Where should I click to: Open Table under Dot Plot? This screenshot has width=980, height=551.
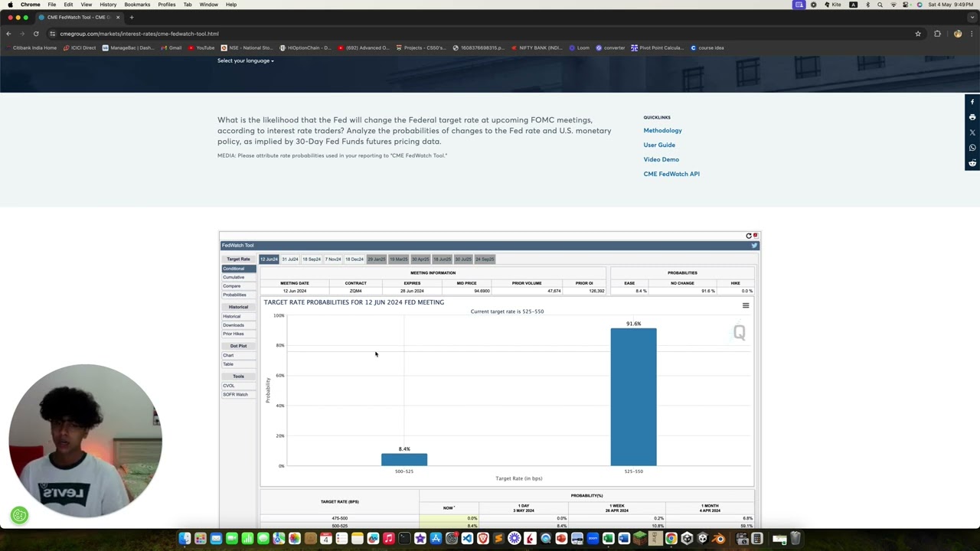pyautogui.click(x=239, y=364)
